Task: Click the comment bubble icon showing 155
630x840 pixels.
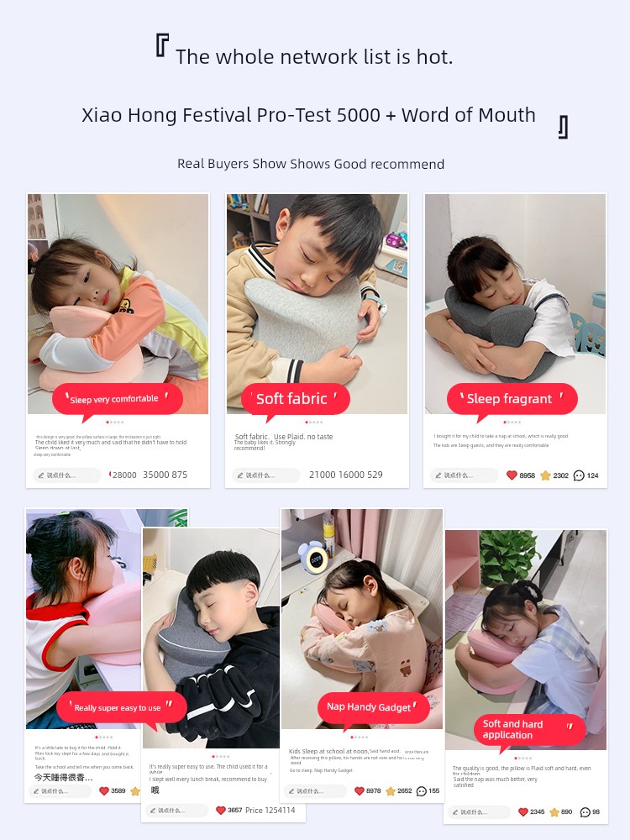Action: [x=422, y=790]
